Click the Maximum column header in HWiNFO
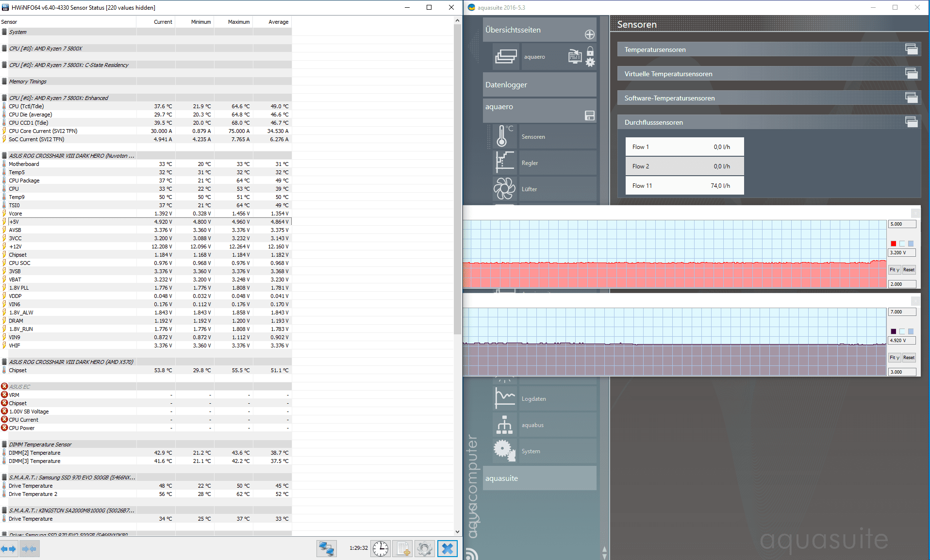 coord(233,22)
